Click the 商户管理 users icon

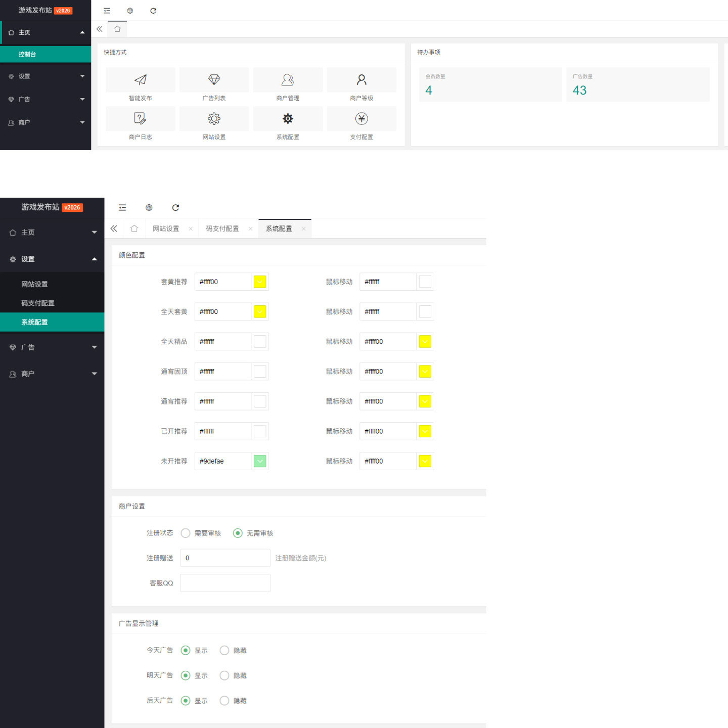coord(288,80)
